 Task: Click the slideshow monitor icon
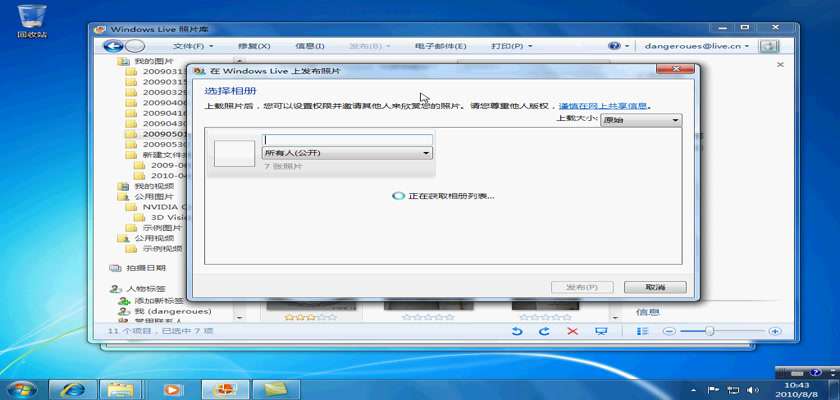tap(601, 331)
